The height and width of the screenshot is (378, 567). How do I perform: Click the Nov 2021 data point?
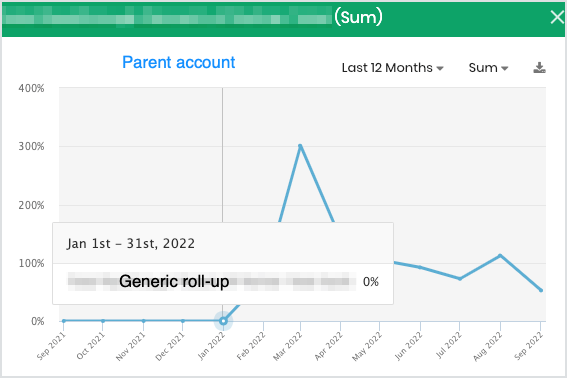(144, 321)
